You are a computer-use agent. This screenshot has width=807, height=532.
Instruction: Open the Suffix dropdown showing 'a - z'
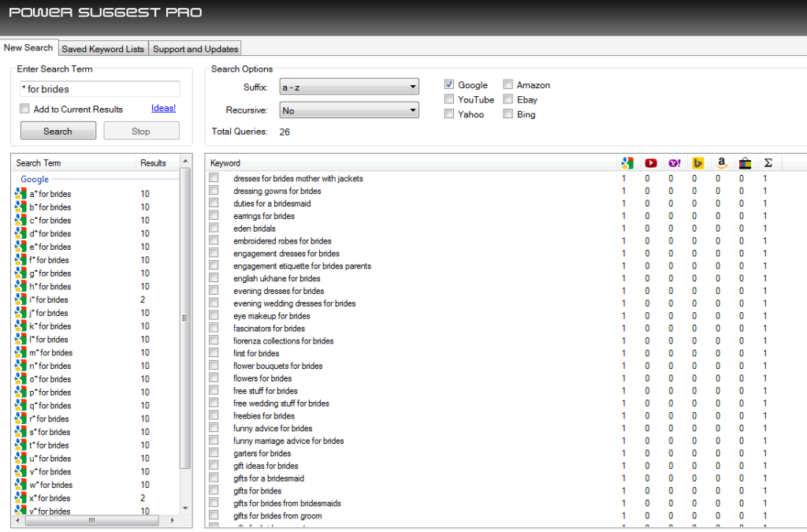349,87
